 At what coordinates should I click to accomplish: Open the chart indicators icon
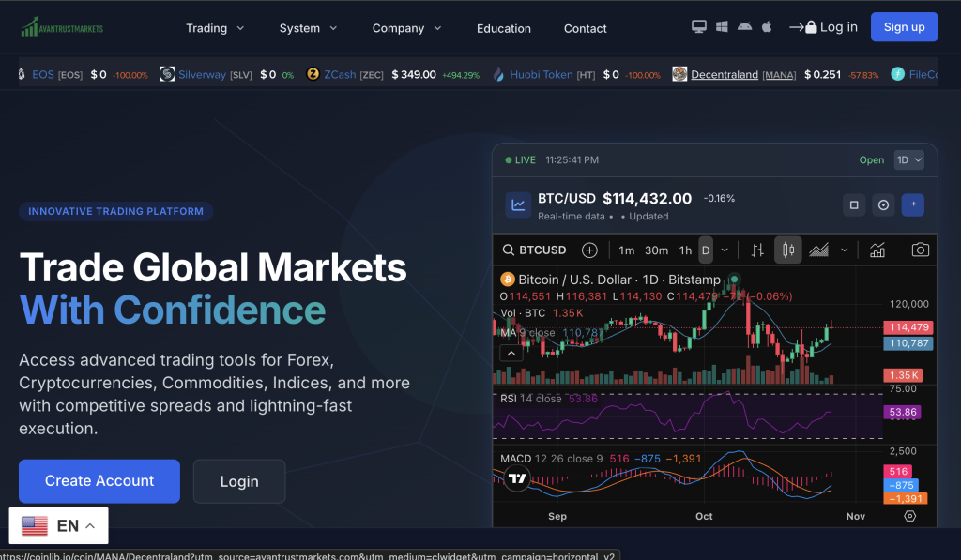coord(877,250)
